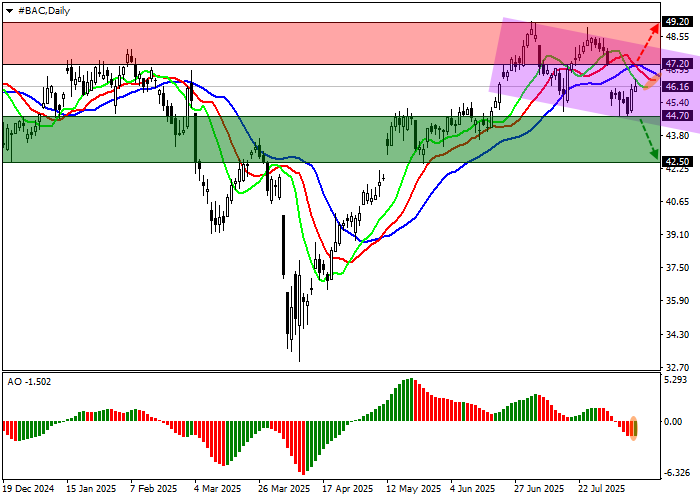Click the 22 Jul 2025 date label

tap(602, 490)
